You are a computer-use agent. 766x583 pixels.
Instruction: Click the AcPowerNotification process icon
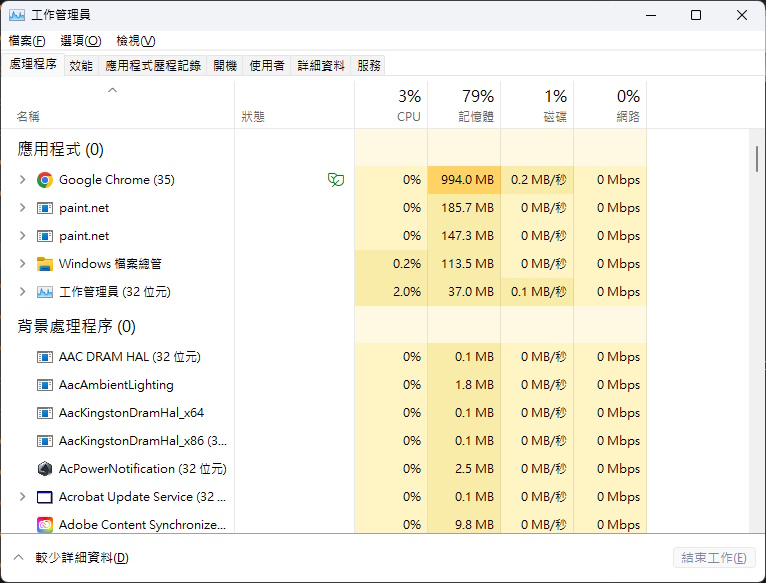(x=45, y=469)
